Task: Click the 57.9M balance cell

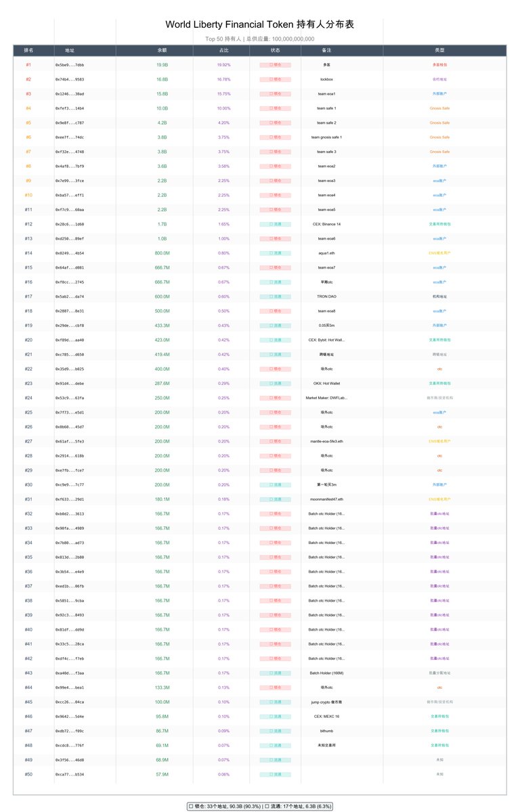Action: [162, 774]
